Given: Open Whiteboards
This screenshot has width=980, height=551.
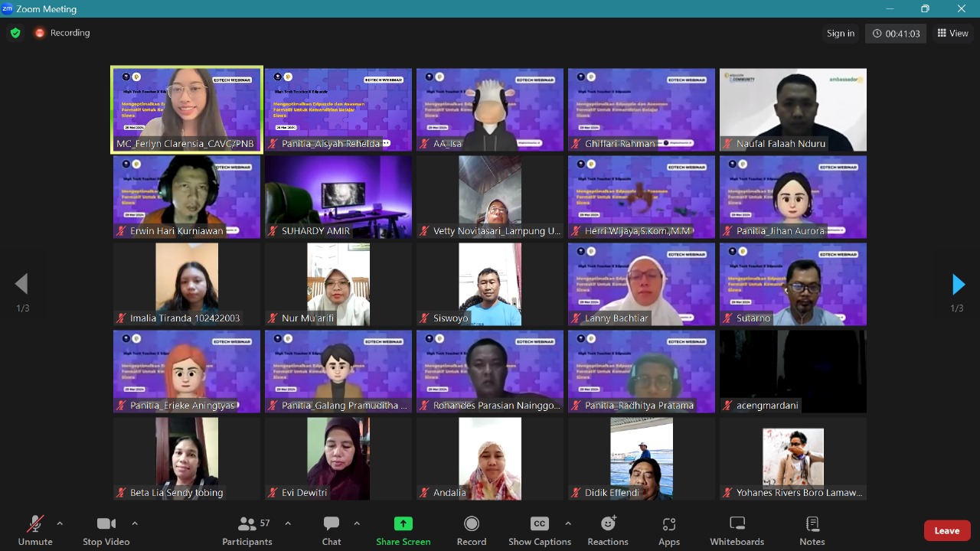Looking at the screenshot, I should click(737, 530).
